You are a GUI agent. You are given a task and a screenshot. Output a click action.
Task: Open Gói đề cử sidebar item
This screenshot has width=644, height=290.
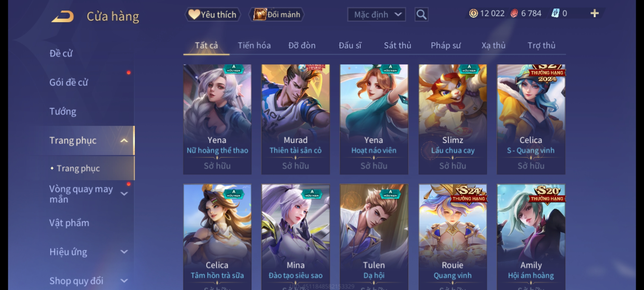[x=68, y=82]
